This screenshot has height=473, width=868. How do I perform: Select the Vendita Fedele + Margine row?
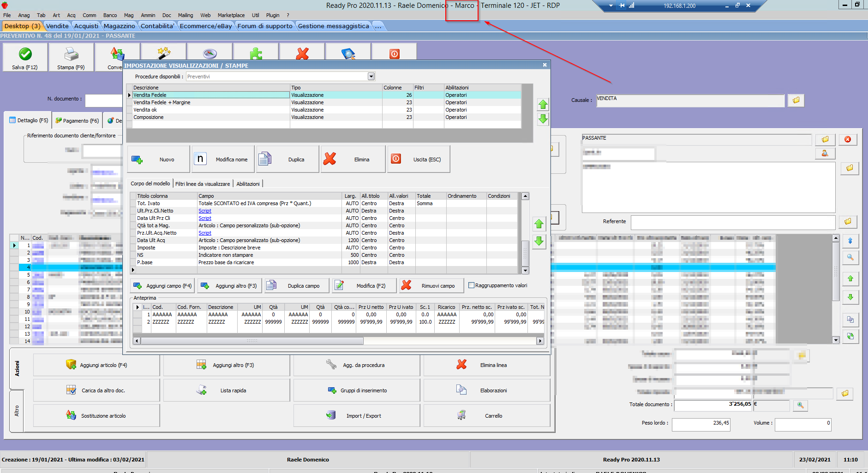327,102
